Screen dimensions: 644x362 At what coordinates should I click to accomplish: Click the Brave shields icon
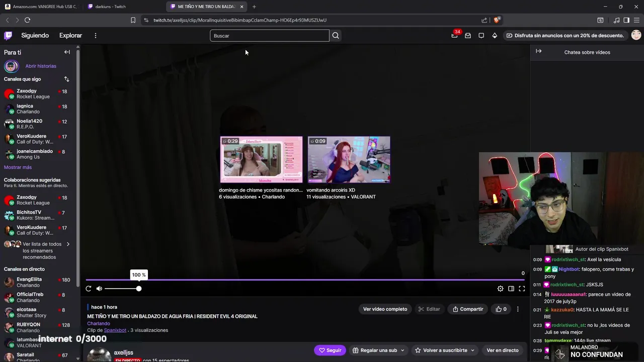(x=496, y=20)
